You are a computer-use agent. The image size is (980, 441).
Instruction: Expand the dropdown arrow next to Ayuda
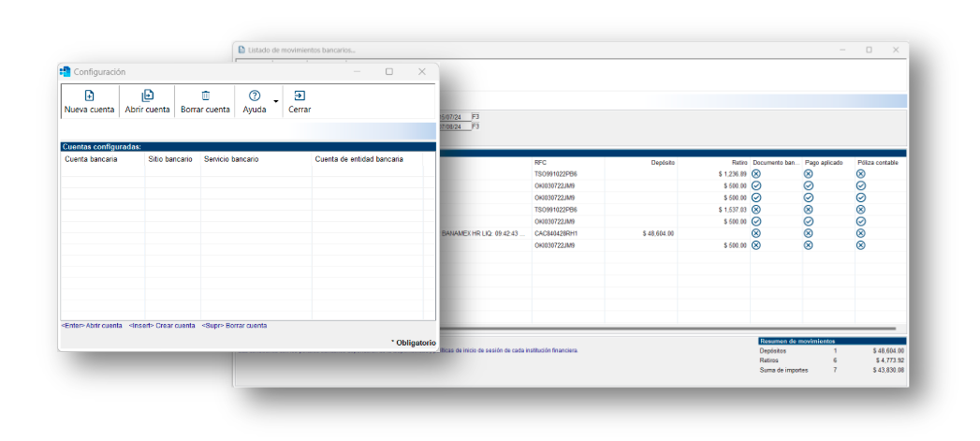[x=275, y=101]
